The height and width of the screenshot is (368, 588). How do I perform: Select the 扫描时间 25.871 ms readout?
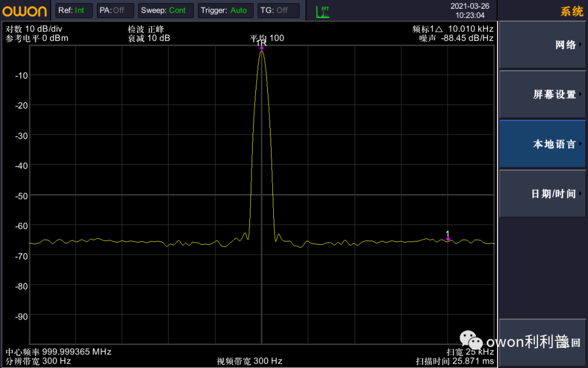click(455, 361)
